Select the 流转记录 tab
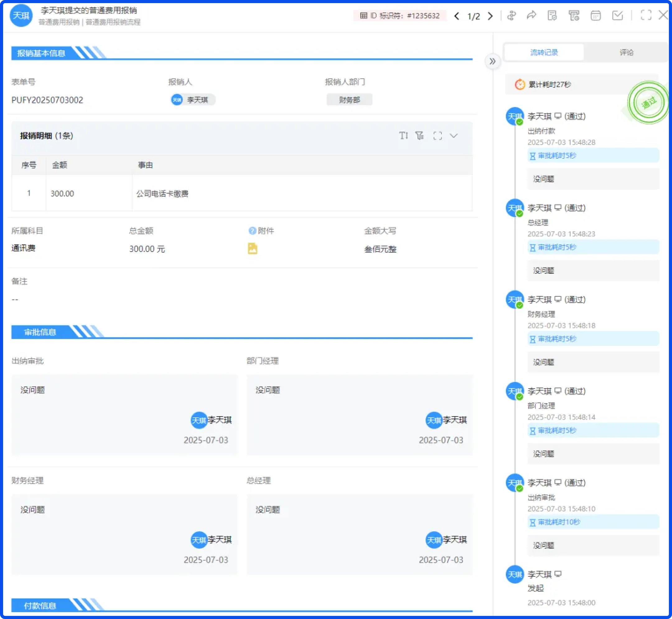The height and width of the screenshot is (619, 672). [544, 52]
